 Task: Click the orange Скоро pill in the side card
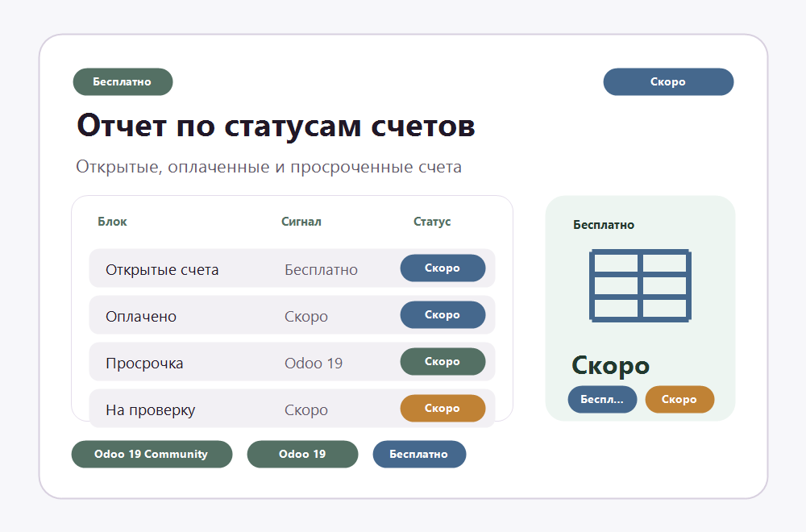679,399
